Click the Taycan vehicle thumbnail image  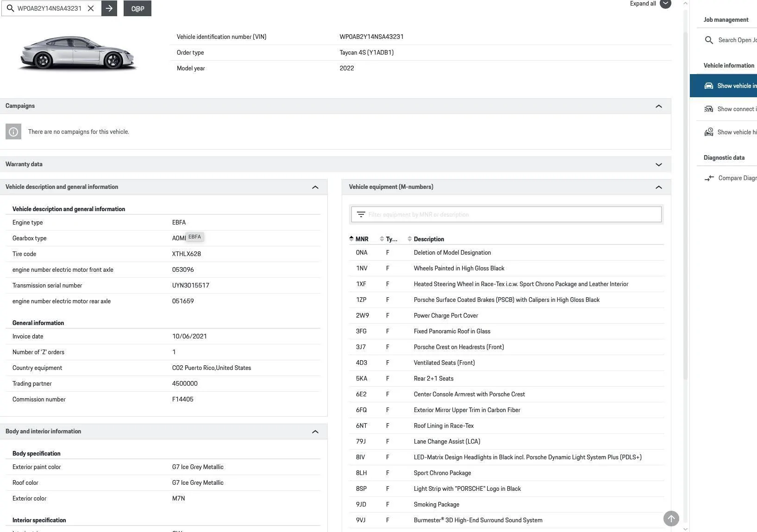tap(77, 53)
